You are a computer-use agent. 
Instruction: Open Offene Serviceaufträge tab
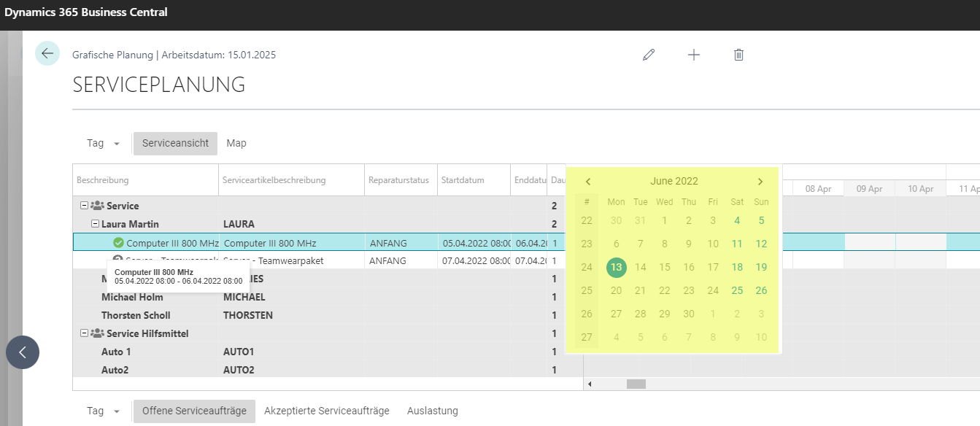[x=194, y=411]
